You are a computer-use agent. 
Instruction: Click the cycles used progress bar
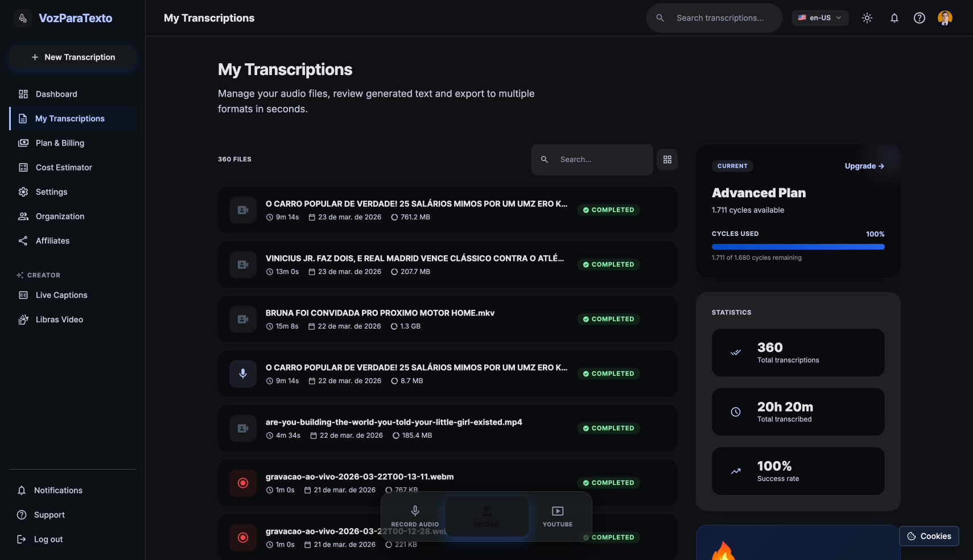tap(798, 247)
